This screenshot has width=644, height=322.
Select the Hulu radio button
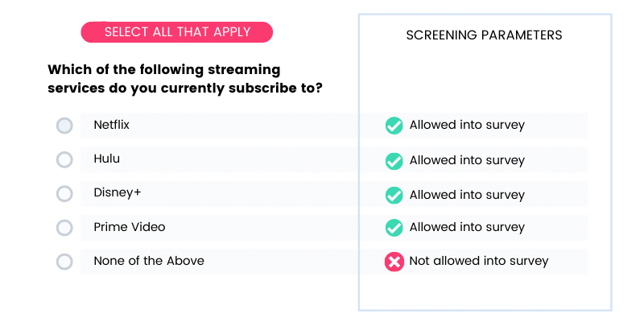64,159
